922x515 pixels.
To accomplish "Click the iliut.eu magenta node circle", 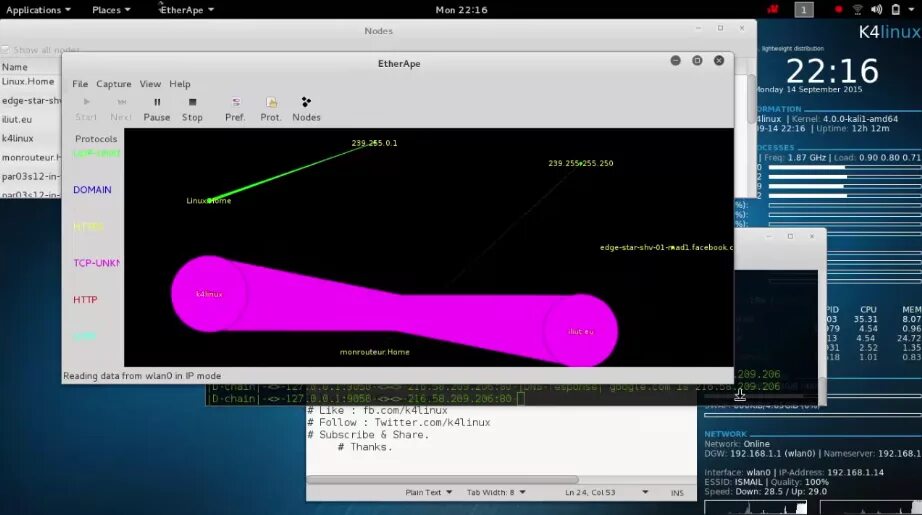I will click(x=581, y=332).
